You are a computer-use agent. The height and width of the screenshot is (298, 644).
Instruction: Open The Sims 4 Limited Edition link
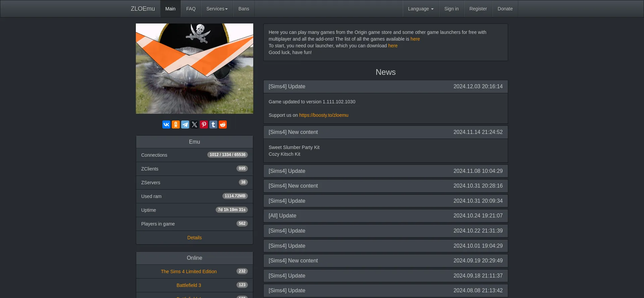[189, 271]
